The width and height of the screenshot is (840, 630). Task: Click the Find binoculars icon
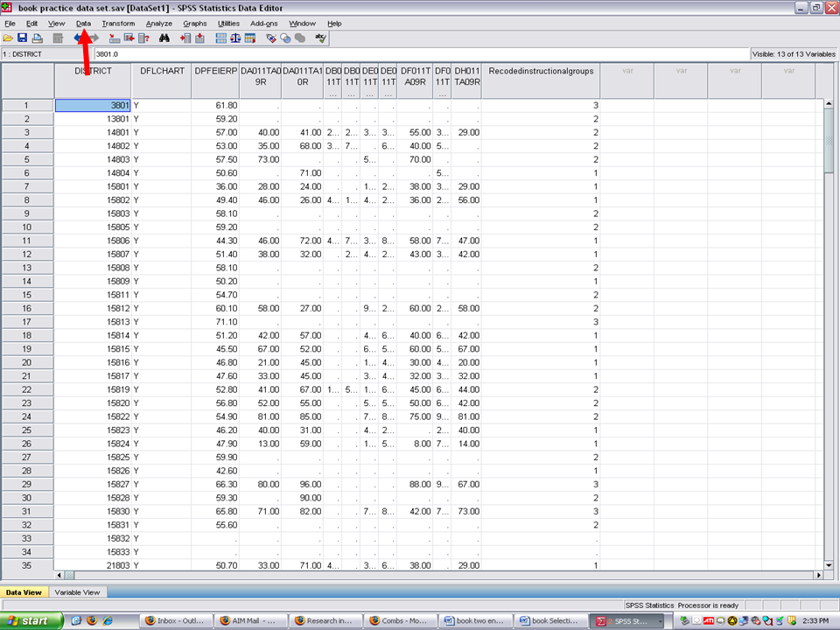[164, 38]
